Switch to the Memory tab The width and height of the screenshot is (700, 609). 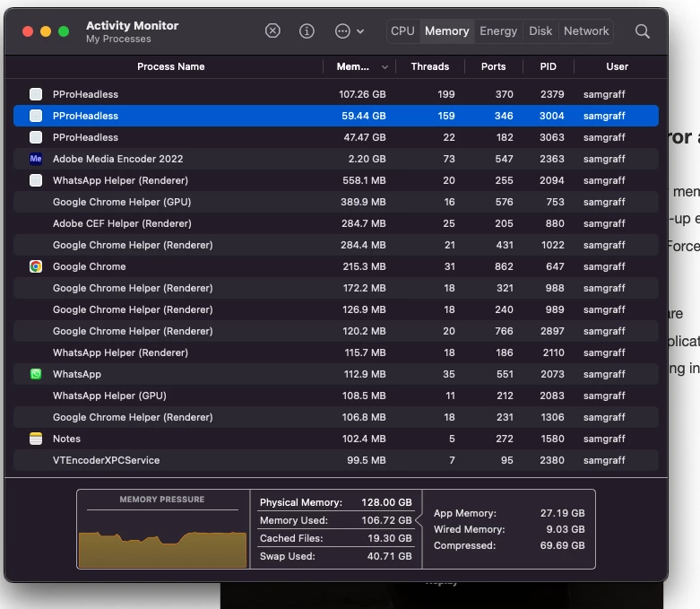point(447,30)
